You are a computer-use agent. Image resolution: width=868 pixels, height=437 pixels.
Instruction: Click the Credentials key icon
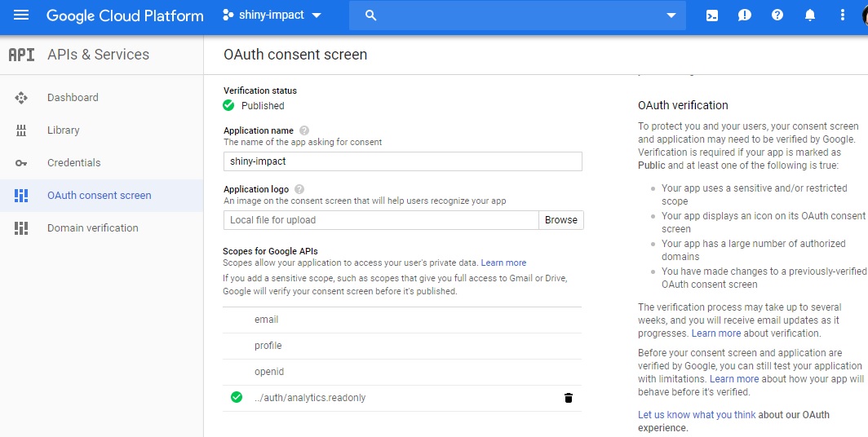coord(21,163)
